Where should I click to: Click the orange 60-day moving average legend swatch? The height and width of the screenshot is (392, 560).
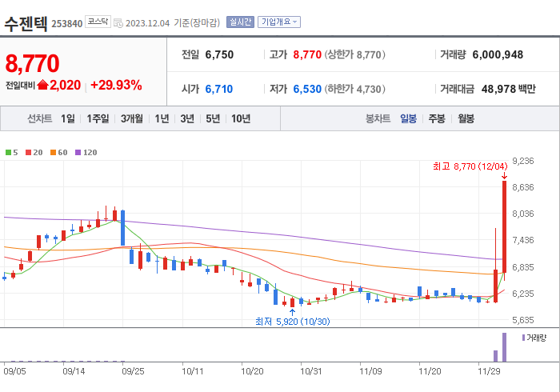(53, 153)
